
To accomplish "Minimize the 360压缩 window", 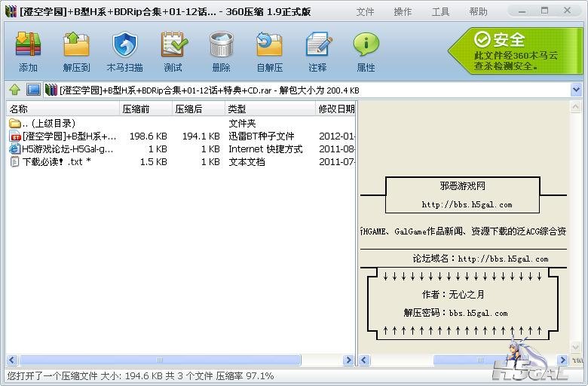I will pyautogui.click(x=522, y=11).
